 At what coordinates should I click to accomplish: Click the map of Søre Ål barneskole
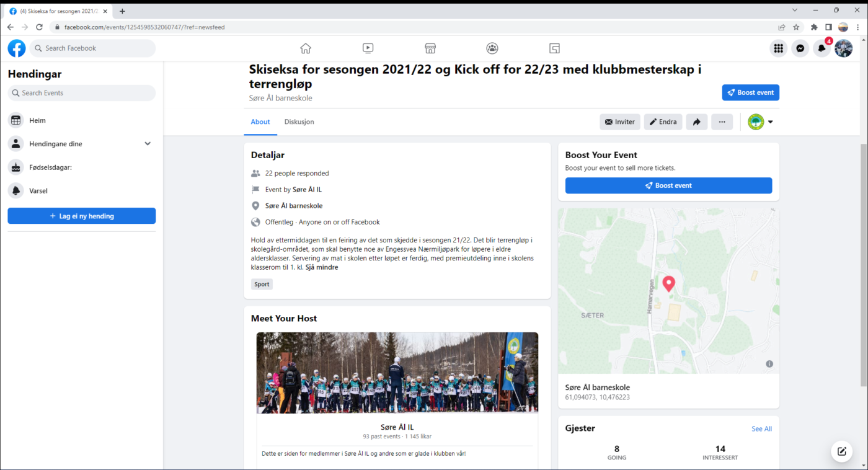(x=668, y=291)
